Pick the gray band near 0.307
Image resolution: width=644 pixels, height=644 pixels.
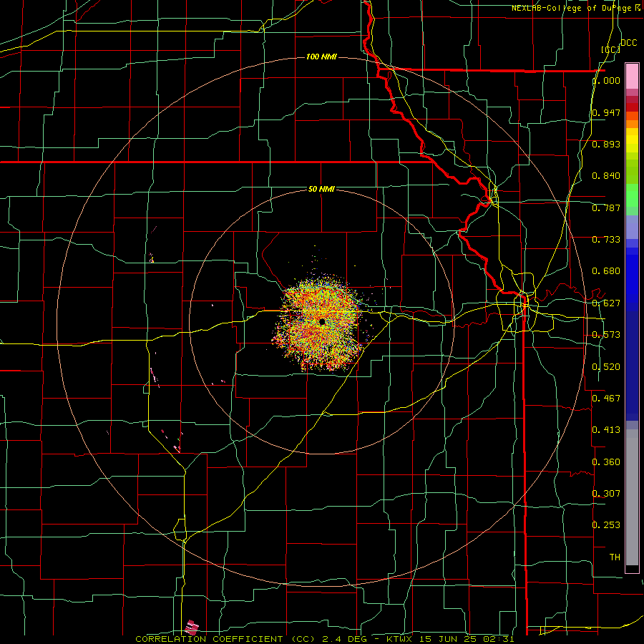point(632,497)
